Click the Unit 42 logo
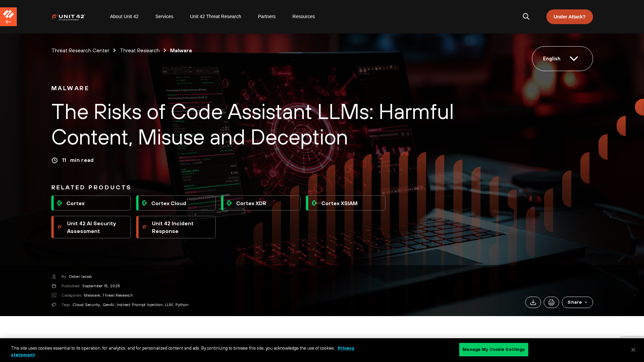The height and width of the screenshot is (362, 644). pyautogui.click(x=68, y=17)
